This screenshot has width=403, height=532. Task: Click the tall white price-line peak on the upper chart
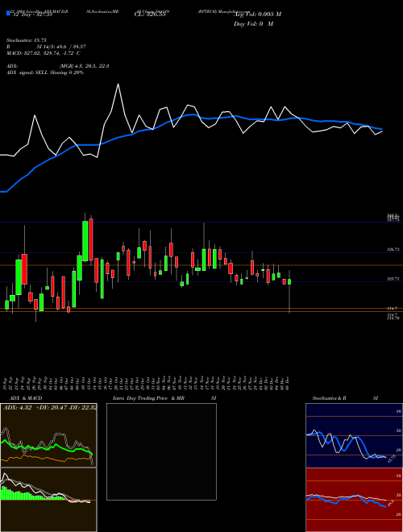pos(118,85)
